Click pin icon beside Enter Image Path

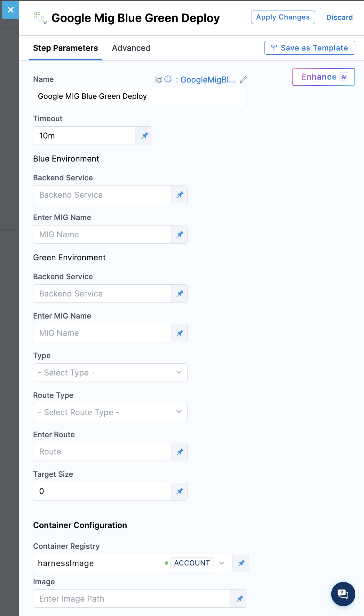coord(239,599)
